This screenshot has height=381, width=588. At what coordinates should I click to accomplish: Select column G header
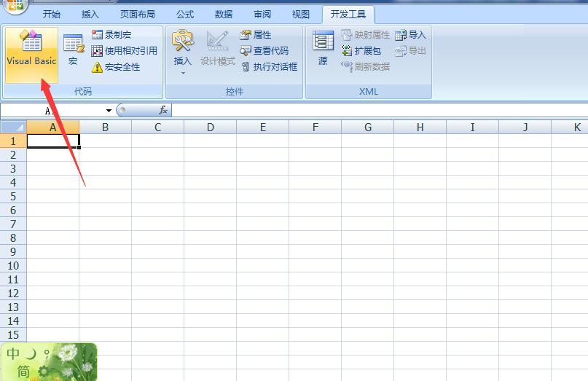coord(368,127)
